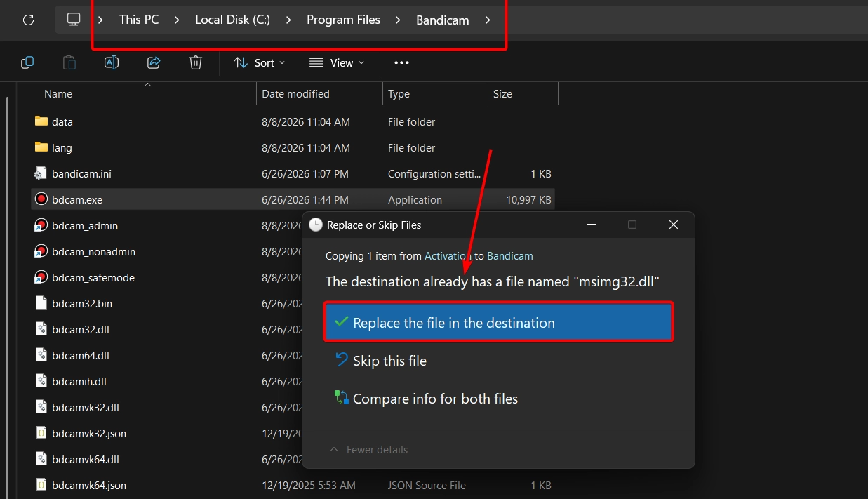Select the bdcam_safemode file name

pos(93,277)
